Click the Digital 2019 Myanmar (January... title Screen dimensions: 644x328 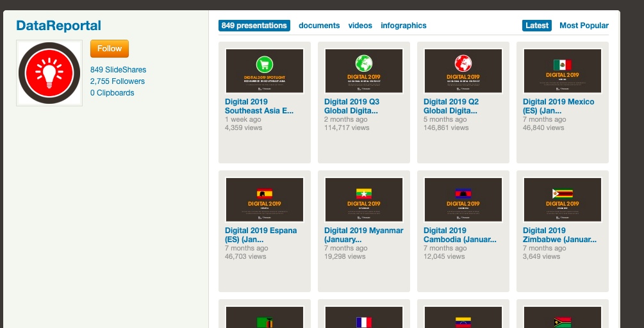coord(364,235)
